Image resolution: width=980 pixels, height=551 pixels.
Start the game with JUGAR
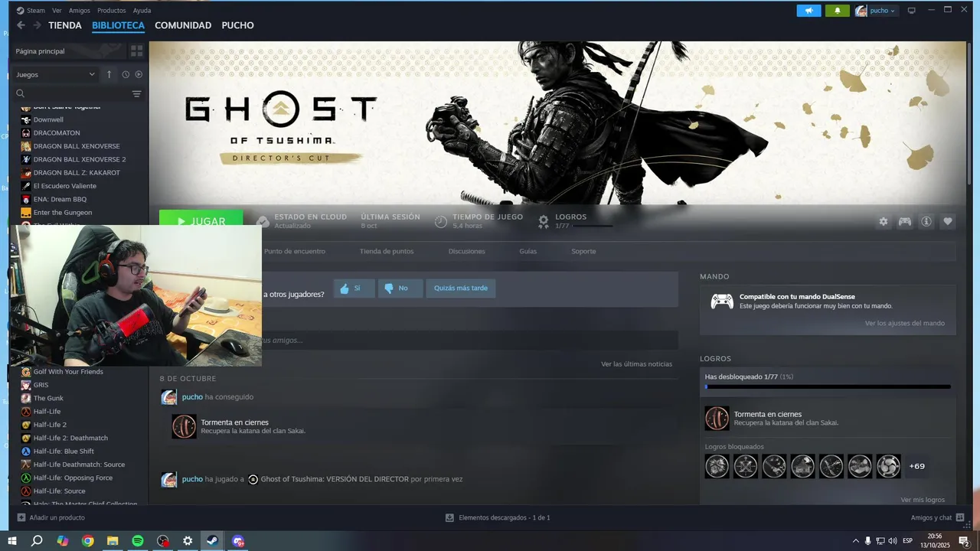201,220
